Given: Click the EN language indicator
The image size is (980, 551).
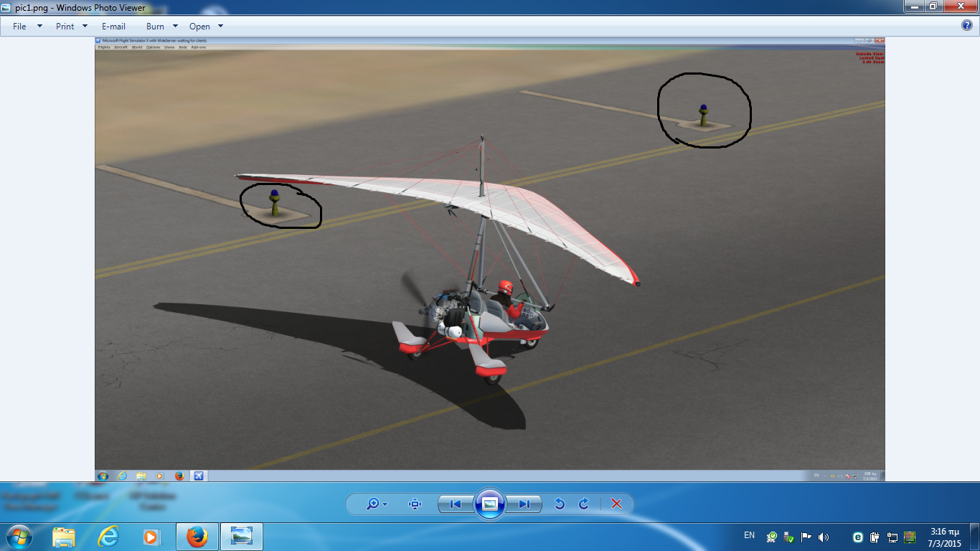Looking at the screenshot, I should point(749,535).
